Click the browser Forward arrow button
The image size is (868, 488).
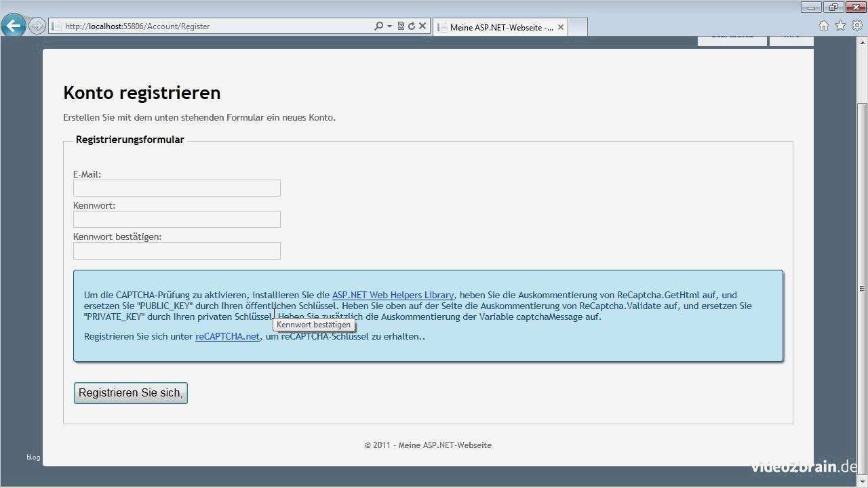click(37, 26)
